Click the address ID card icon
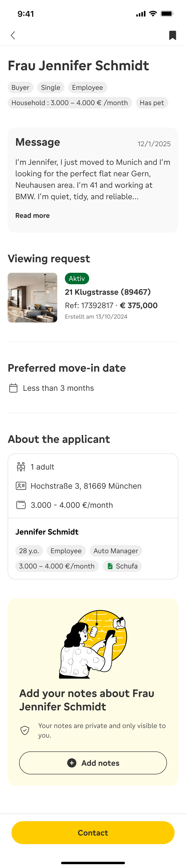Image resolution: width=186 pixels, height=868 pixels. (x=21, y=486)
